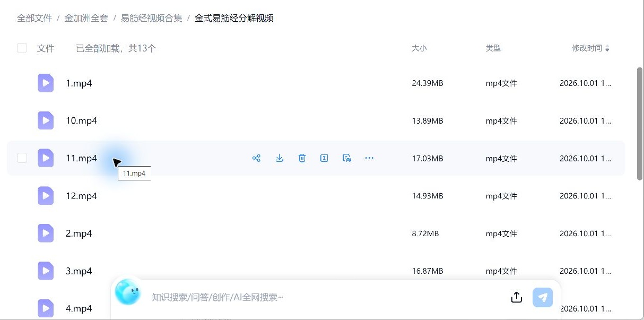Click the video icon for 1.mp4
The width and height of the screenshot is (644, 320).
[x=46, y=83]
